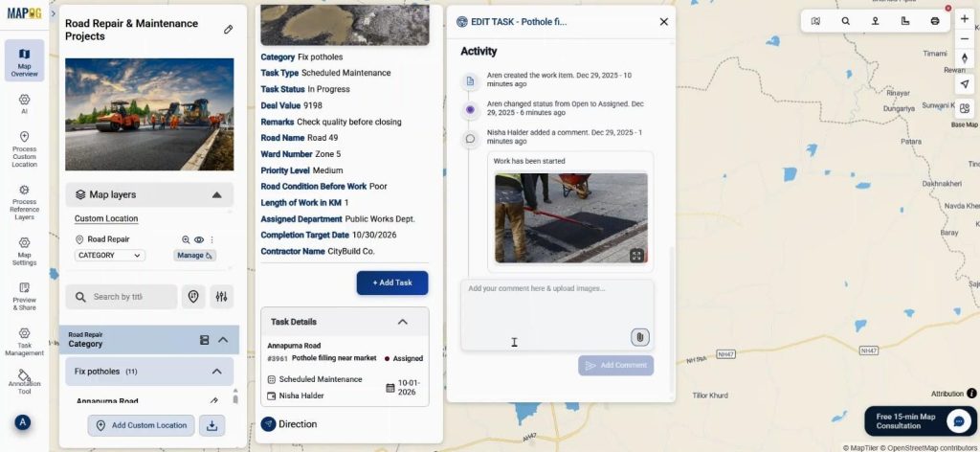Close the Edit Task panel
Viewport: 980px width, 452px height.
point(664,22)
